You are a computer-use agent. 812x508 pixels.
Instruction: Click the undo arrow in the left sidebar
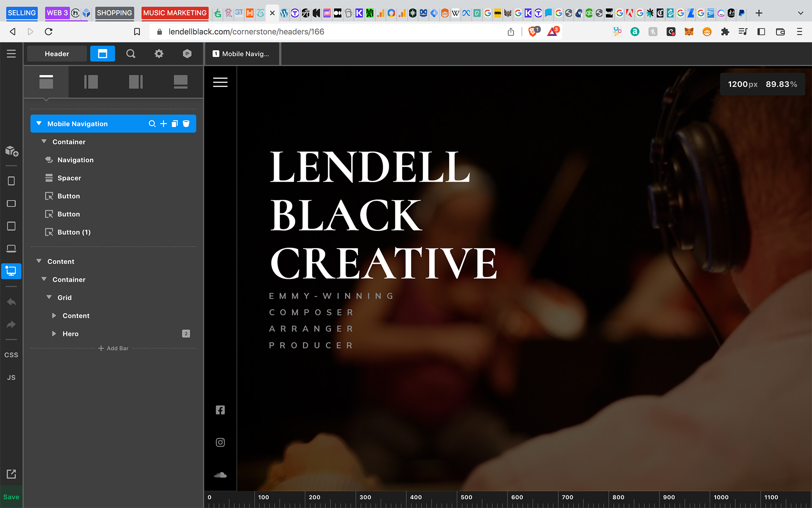[x=11, y=302]
